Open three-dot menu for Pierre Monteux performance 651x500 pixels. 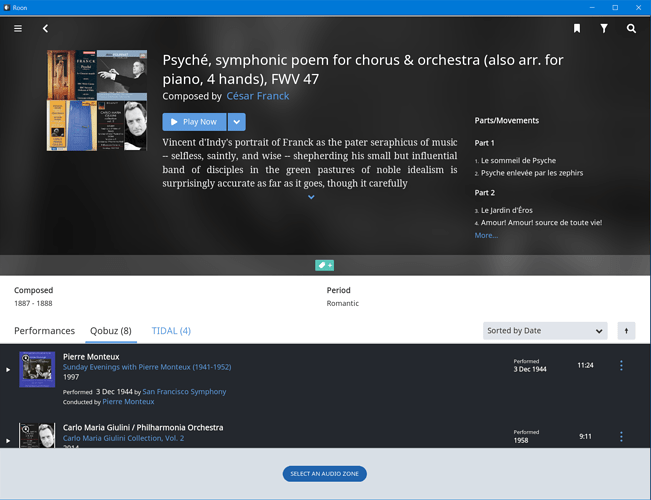click(x=621, y=365)
